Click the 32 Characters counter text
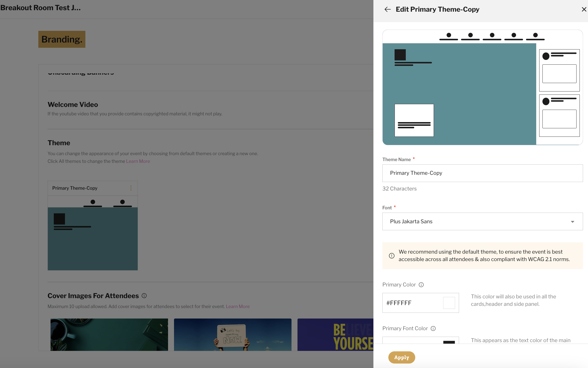 coord(399,188)
